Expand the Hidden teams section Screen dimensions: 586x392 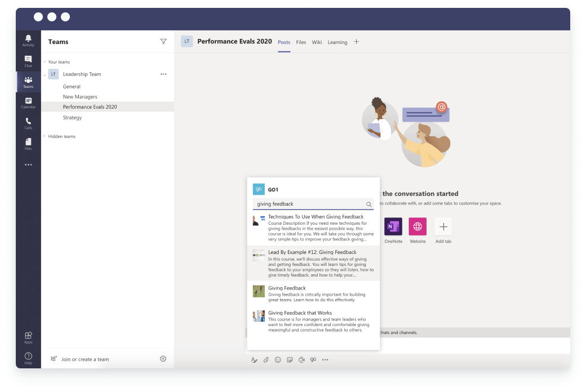point(45,136)
